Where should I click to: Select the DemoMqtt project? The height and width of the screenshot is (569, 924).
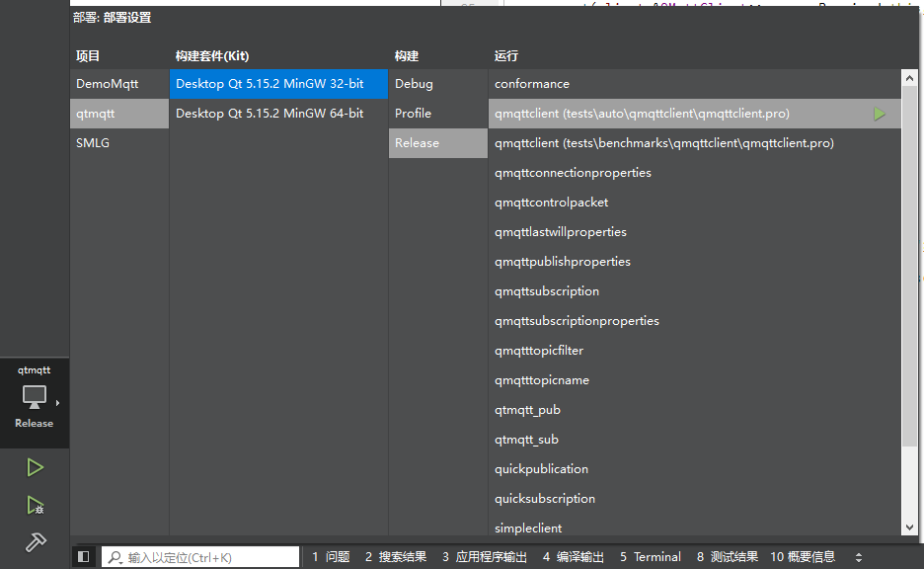point(101,83)
